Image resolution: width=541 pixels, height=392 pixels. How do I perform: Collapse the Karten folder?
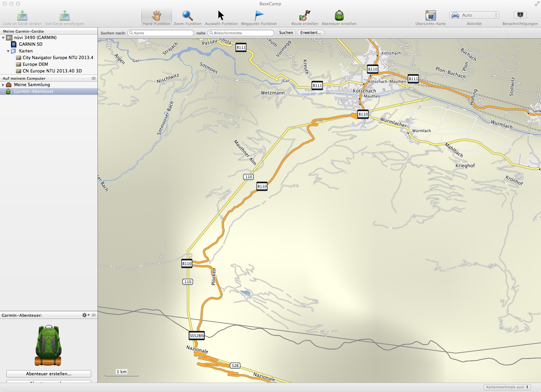coord(8,51)
